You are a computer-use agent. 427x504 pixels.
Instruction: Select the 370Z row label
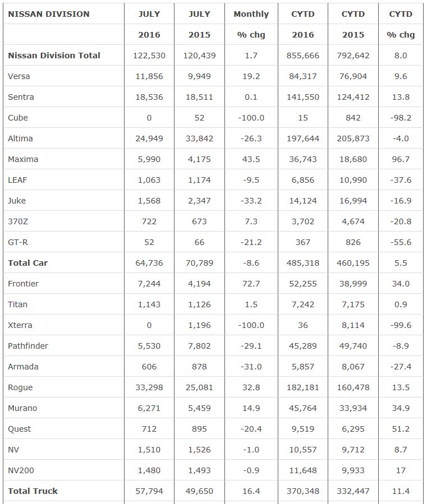coord(17,221)
